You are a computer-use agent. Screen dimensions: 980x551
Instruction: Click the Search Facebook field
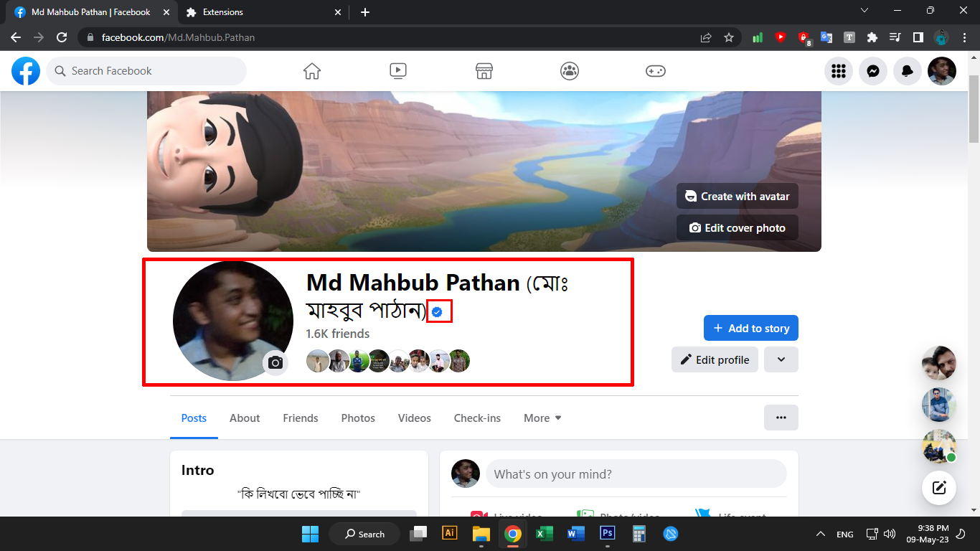(146, 71)
